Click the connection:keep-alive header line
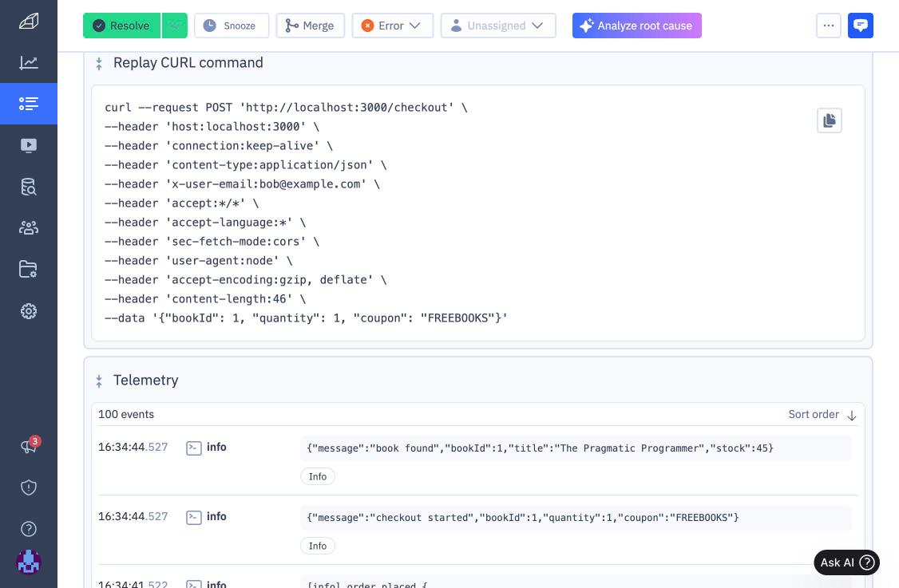Viewport: 899px width, 588px height. (x=219, y=145)
